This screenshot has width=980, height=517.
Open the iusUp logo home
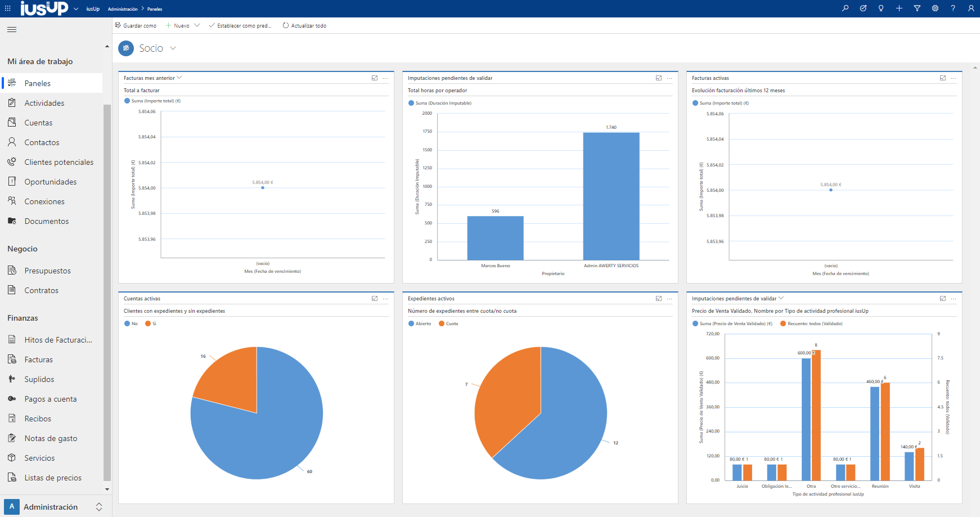point(44,8)
